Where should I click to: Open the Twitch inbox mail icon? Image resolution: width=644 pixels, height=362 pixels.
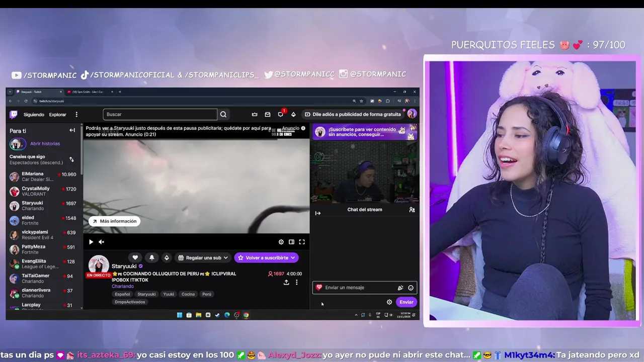(x=268, y=115)
